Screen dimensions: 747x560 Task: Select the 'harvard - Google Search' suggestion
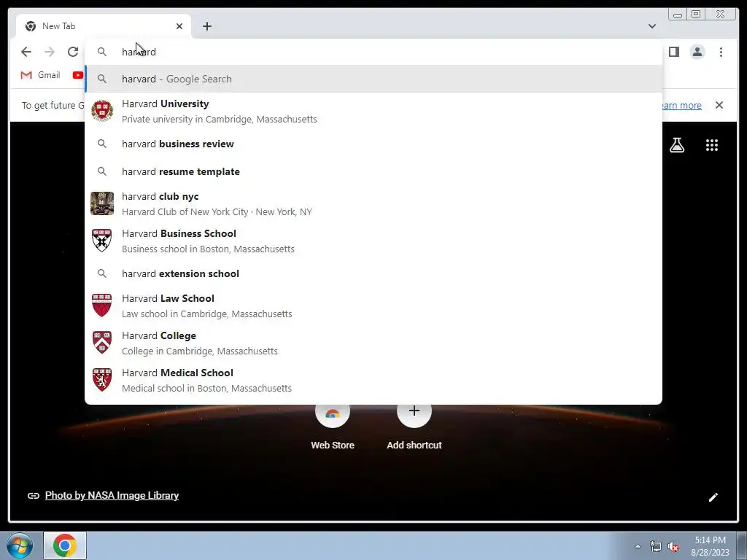pyautogui.click(x=373, y=79)
